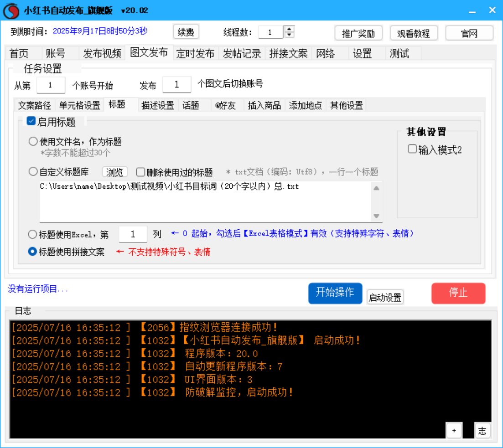
Task: Click the title library file path textbox
Action: 205,202
